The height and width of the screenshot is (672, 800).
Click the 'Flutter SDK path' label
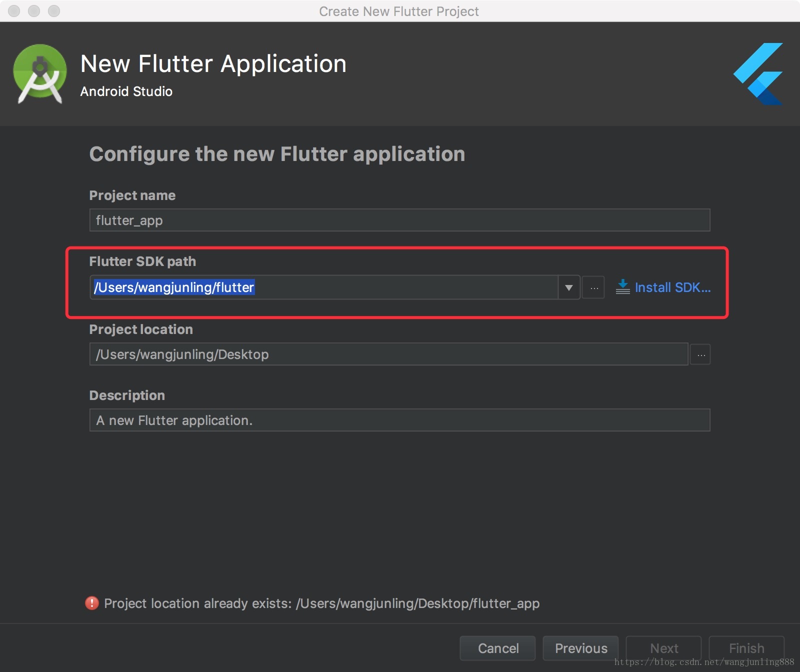[x=142, y=261]
